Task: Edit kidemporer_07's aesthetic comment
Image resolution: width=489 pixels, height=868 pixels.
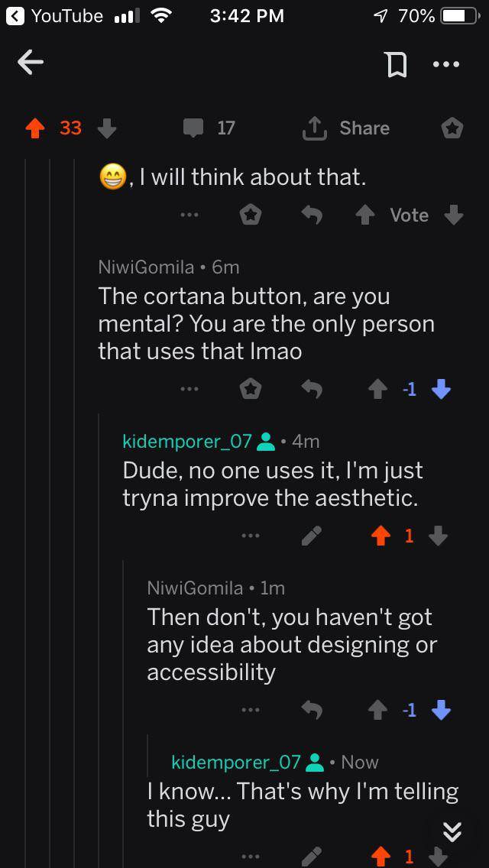Action: click(312, 536)
